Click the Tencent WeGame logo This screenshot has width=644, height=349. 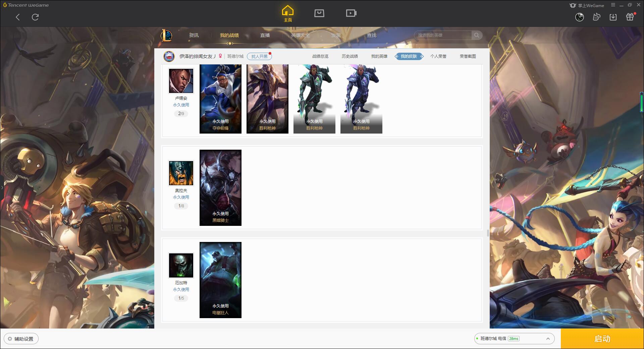pyautogui.click(x=26, y=5)
